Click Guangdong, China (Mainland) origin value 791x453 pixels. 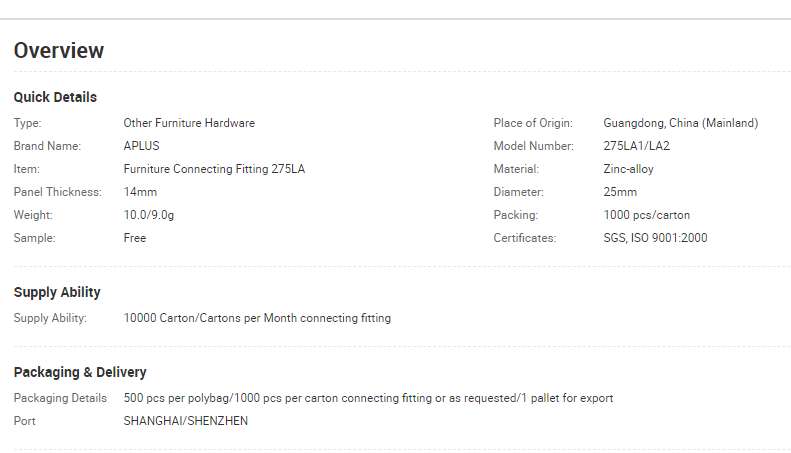click(681, 123)
